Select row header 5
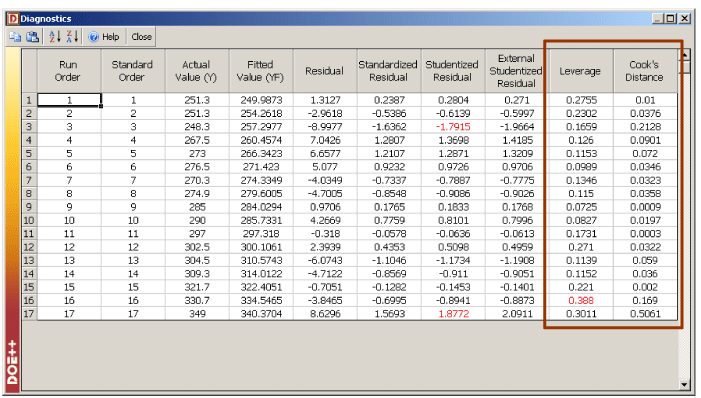701x398 pixels. (29, 153)
